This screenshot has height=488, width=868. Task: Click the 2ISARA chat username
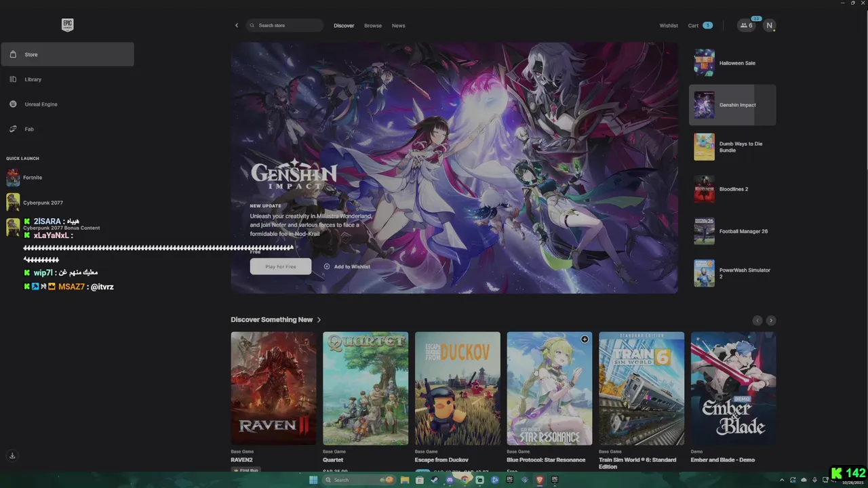coord(47,222)
